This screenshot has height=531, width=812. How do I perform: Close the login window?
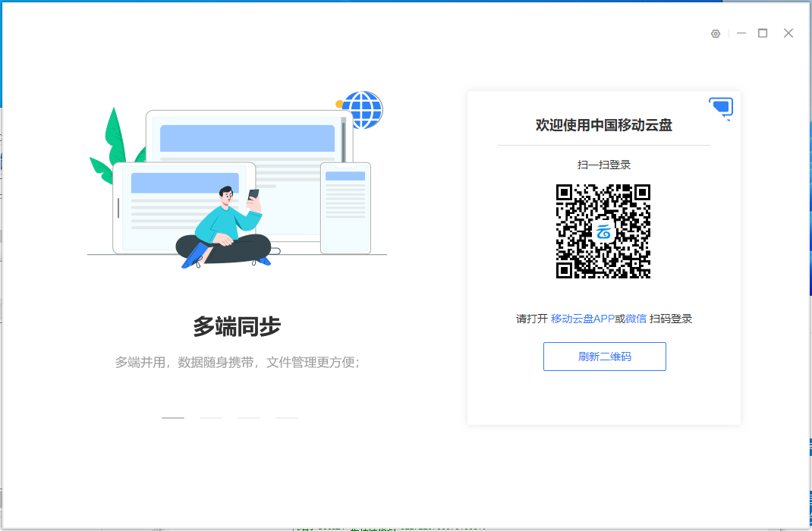tap(788, 33)
